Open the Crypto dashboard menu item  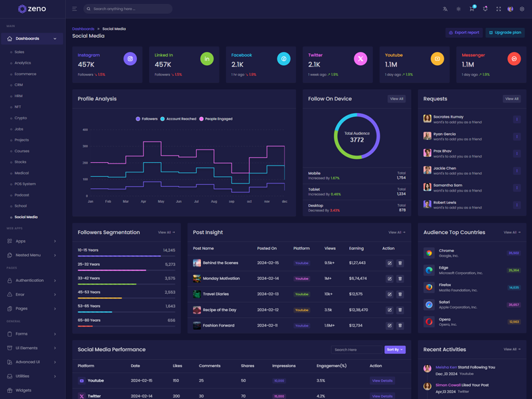coord(21,118)
